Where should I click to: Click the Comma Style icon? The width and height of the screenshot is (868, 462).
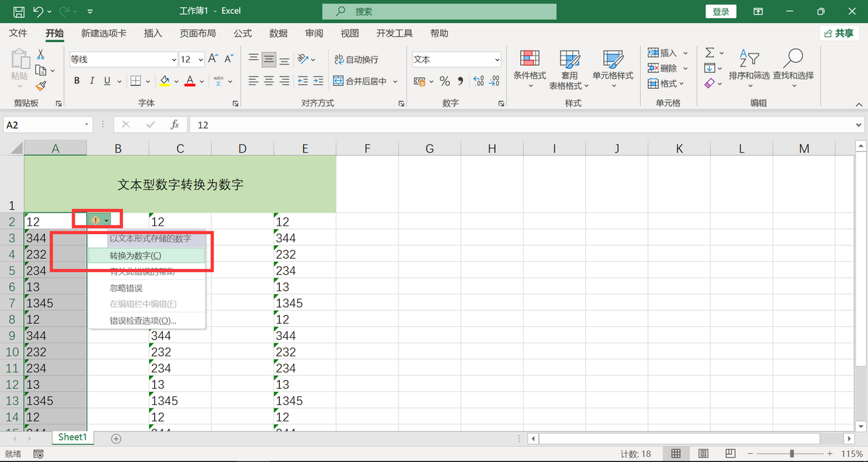click(x=461, y=81)
